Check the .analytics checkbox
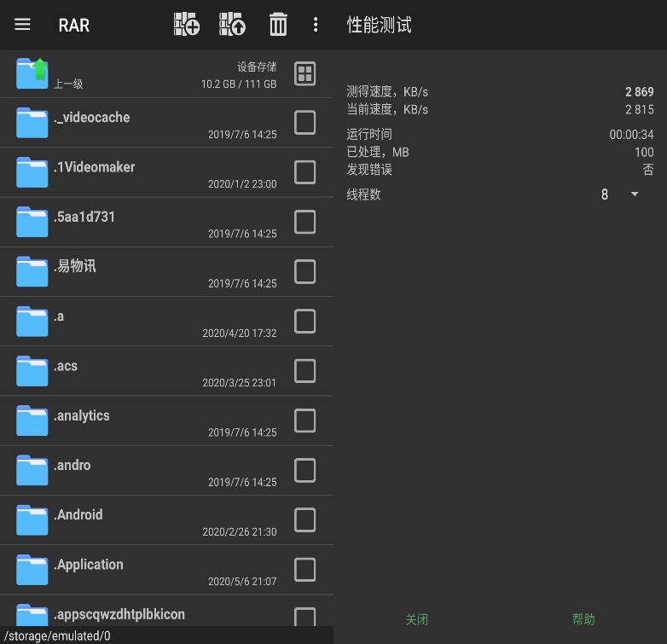 305,421
